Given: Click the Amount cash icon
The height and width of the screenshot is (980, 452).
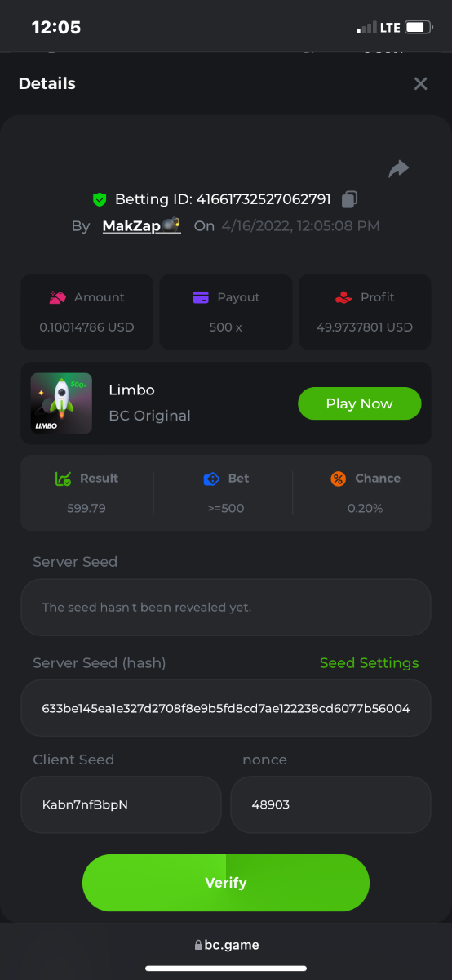Looking at the screenshot, I should [57, 298].
